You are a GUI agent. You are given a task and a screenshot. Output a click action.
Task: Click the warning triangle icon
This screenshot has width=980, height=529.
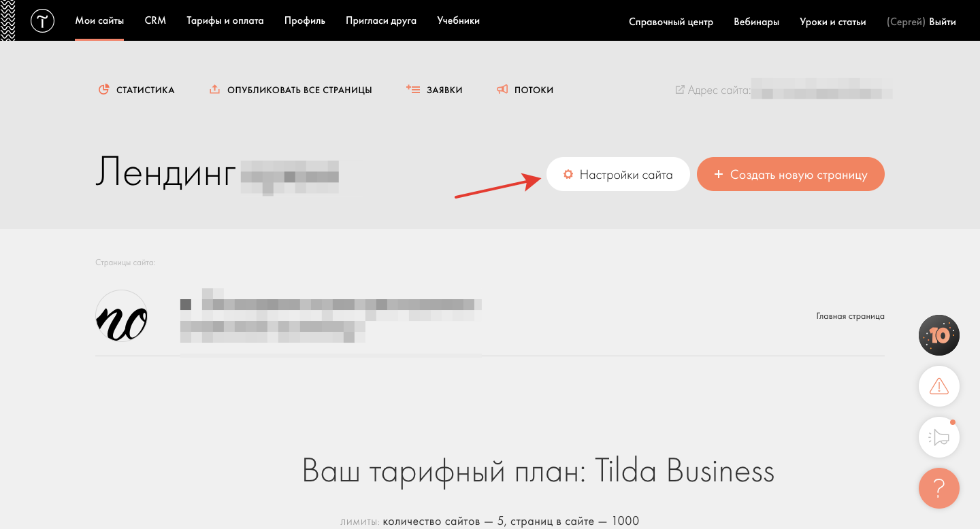click(939, 386)
